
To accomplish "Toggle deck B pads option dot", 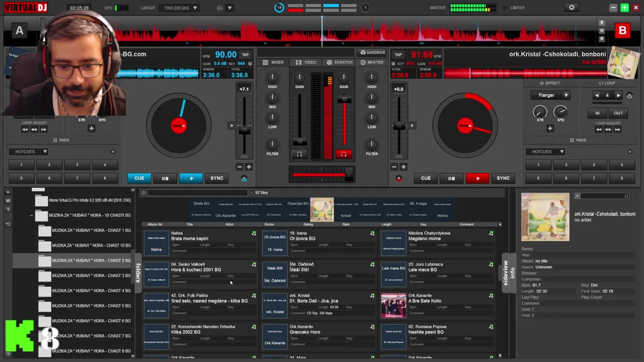I will coord(629,151).
